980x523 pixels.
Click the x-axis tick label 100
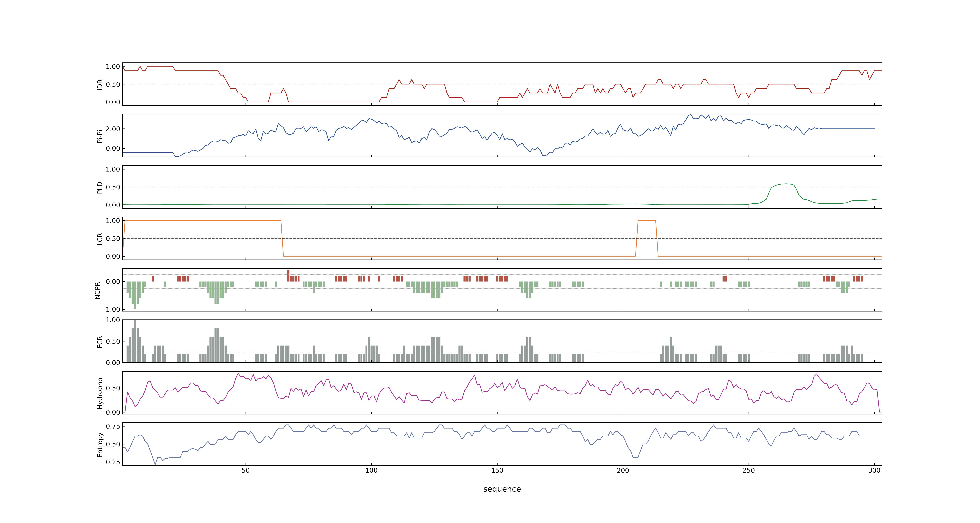pyautogui.click(x=371, y=470)
